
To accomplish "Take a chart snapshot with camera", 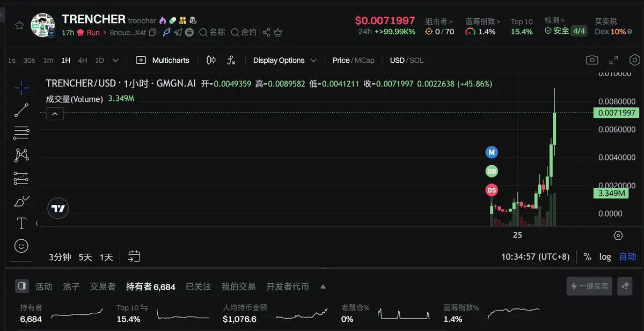I will pos(592,60).
